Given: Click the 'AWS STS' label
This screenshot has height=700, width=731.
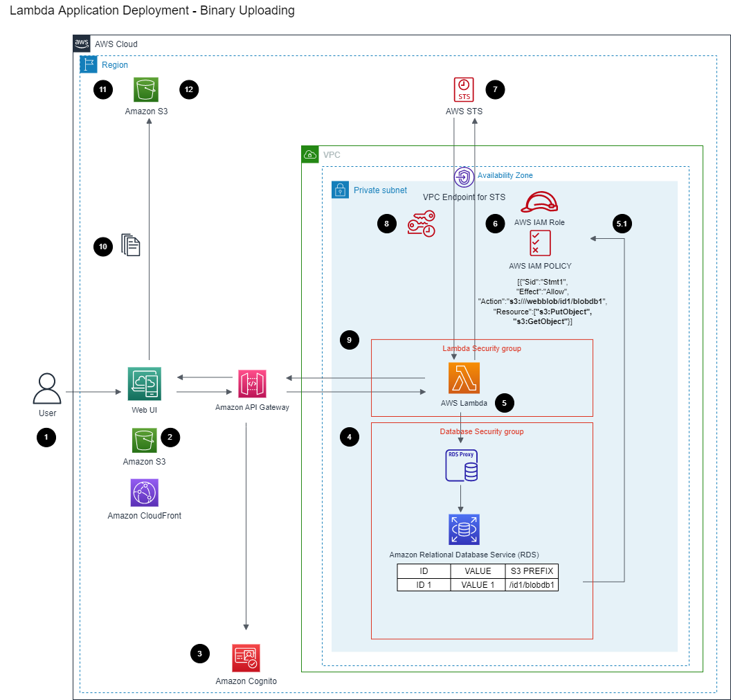Looking at the screenshot, I should click(x=464, y=111).
